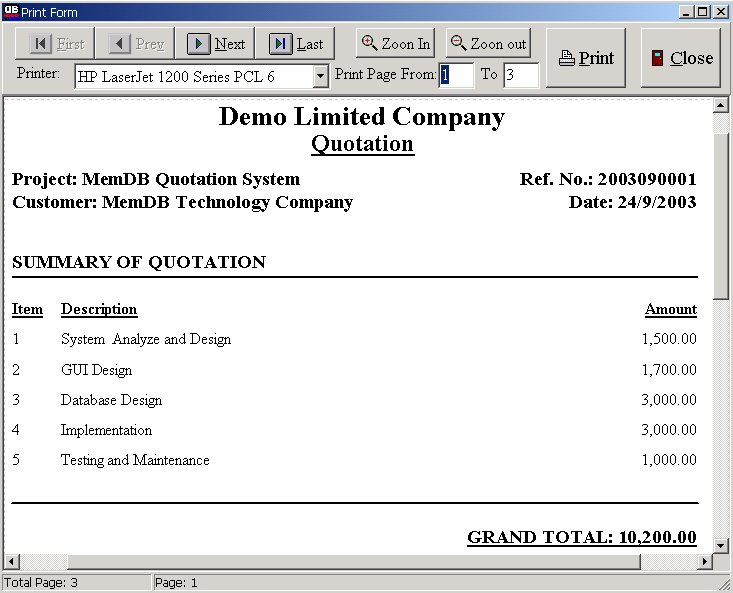
Task: Click the Print Form title bar icon
Action: pyautogui.click(x=11, y=12)
